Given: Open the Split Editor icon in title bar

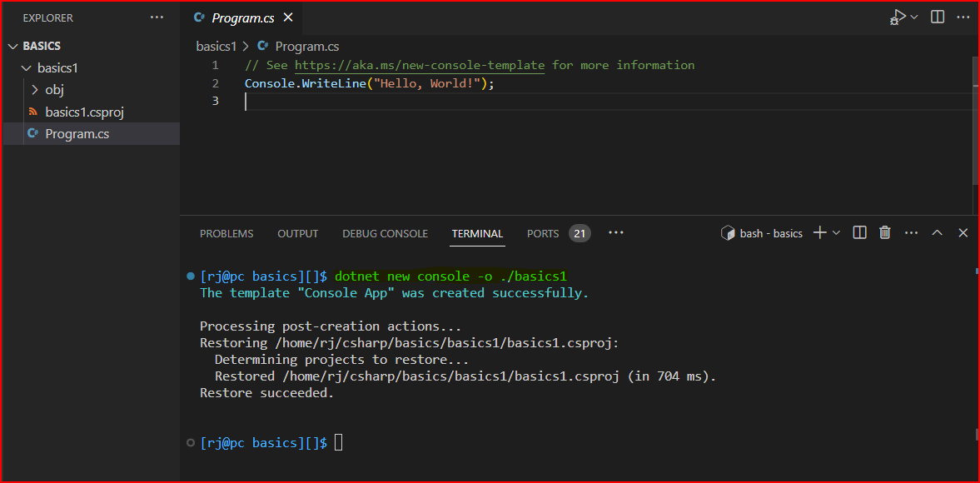Looking at the screenshot, I should (x=937, y=16).
